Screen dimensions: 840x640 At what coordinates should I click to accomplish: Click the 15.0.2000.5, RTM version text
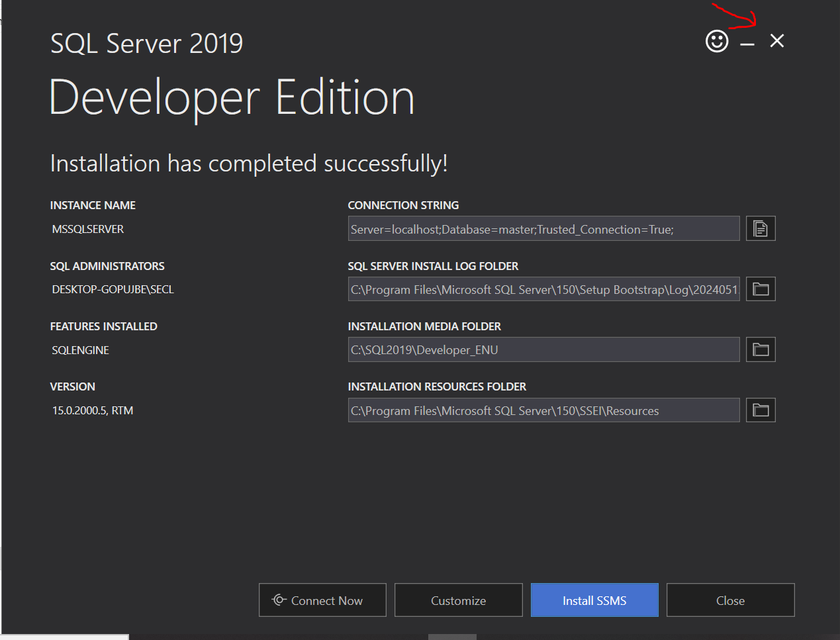click(x=93, y=410)
